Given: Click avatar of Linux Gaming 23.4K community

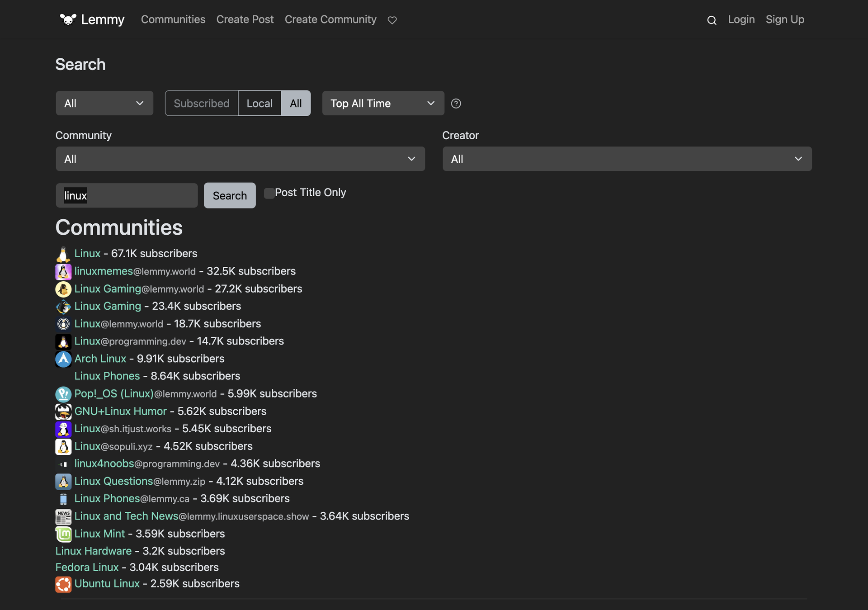Looking at the screenshot, I should coord(63,307).
